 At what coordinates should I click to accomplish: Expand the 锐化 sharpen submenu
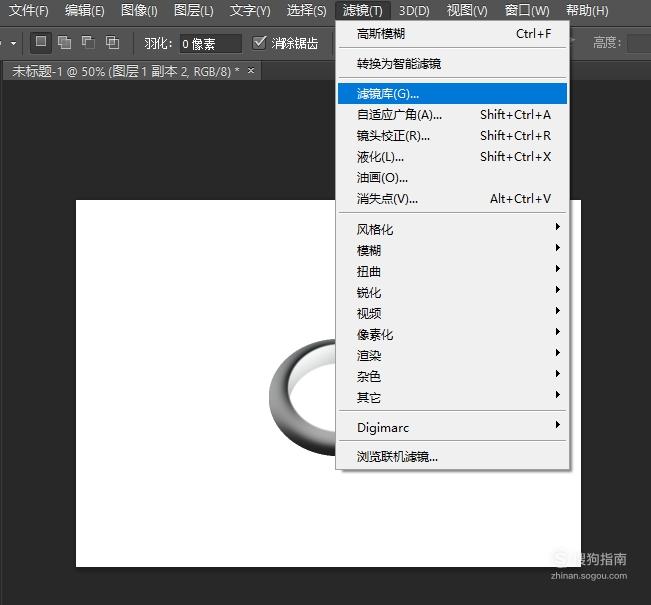point(453,292)
